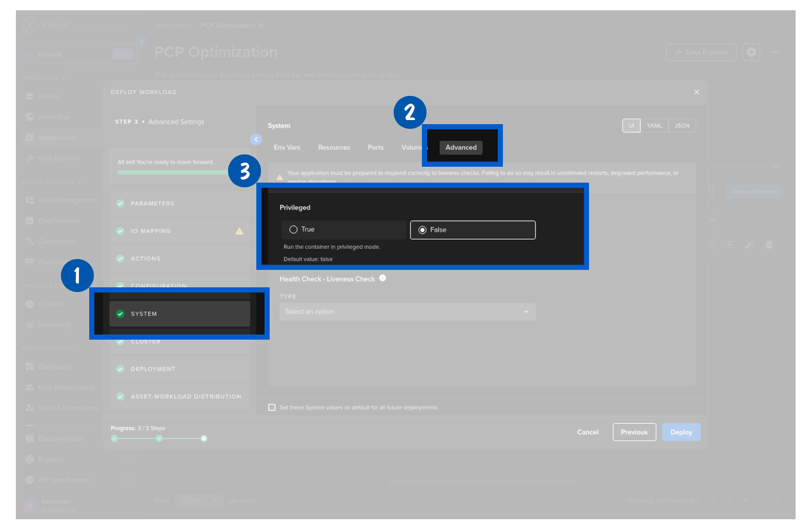Click the System step green checkmark icon
The height and width of the screenshot is (530, 812).
click(120, 314)
